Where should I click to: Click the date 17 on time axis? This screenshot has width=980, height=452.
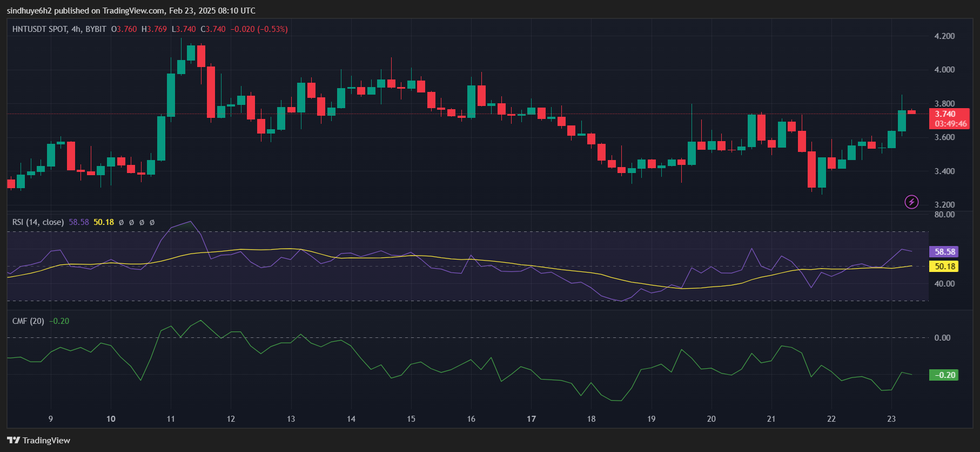(x=531, y=419)
